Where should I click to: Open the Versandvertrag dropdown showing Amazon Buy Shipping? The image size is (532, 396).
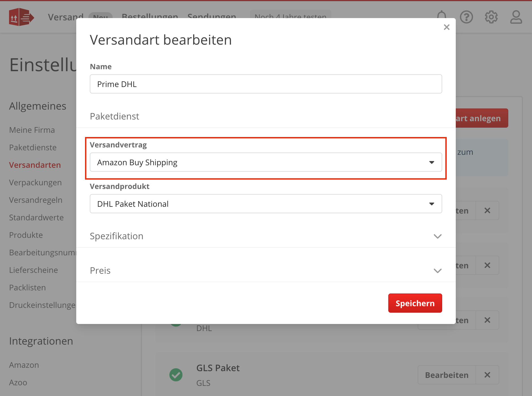click(x=266, y=162)
